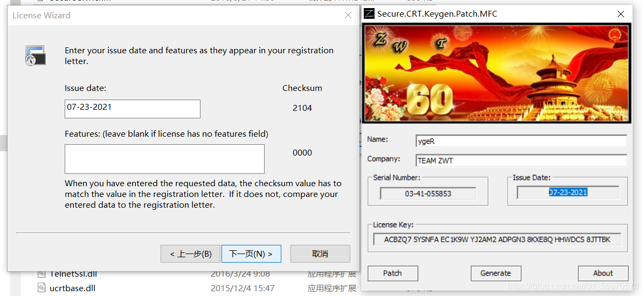The height and width of the screenshot is (296, 644).
Task: Open the About dialog in keygen
Action: (603, 273)
